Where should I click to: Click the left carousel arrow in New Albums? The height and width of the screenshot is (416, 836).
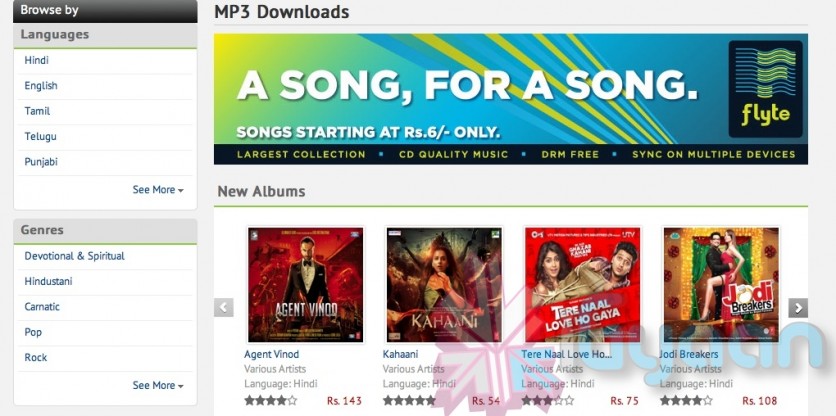pos(224,308)
